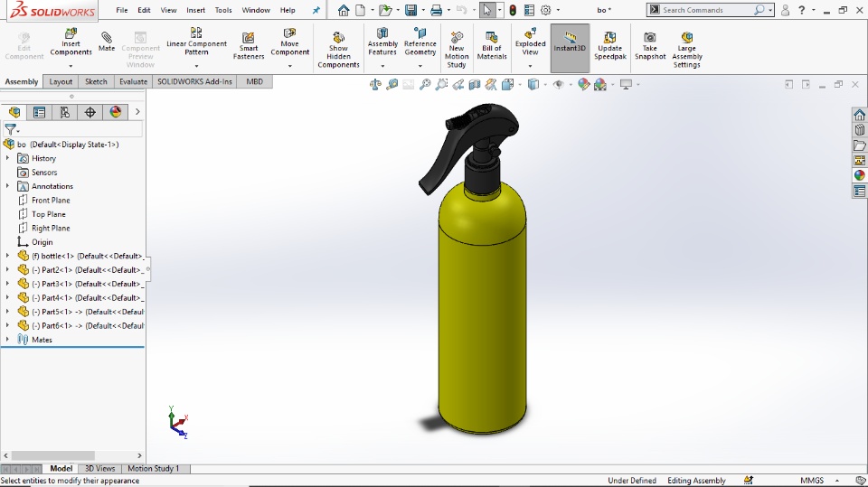Click the Apply Scene icon
The width and height of the screenshot is (868, 487).
600,84
